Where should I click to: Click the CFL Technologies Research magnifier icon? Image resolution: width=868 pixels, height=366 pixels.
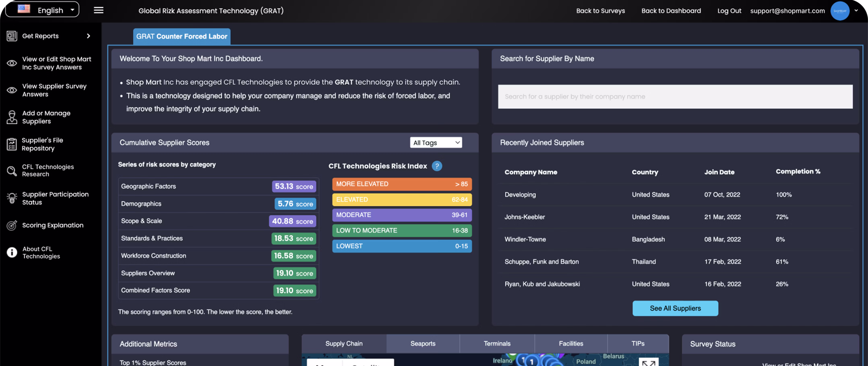tap(12, 171)
